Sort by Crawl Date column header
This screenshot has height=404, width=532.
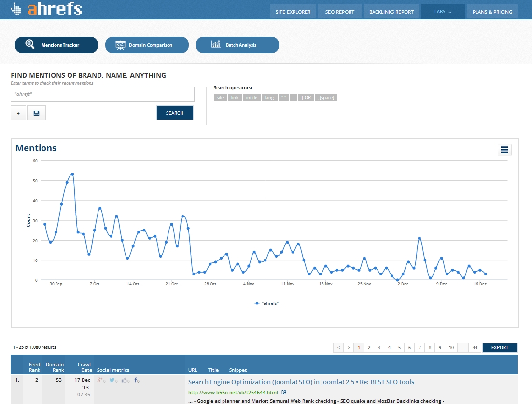[85, 367]
